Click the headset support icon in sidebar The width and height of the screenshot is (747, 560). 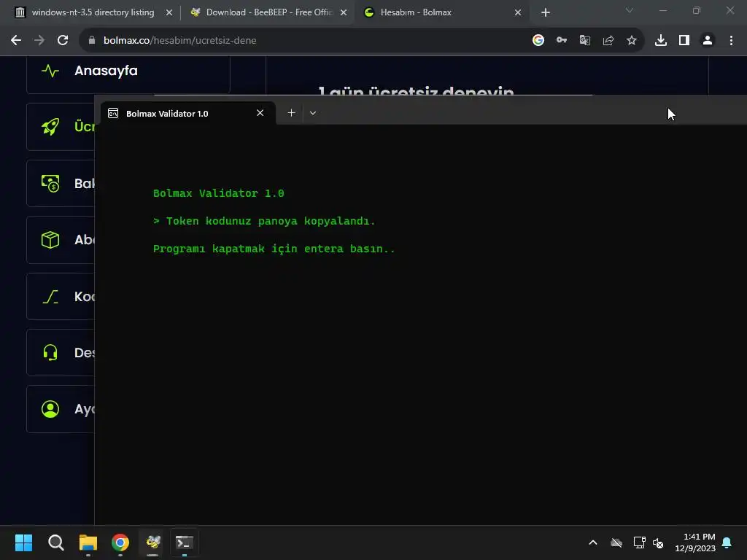coord(50,352)
